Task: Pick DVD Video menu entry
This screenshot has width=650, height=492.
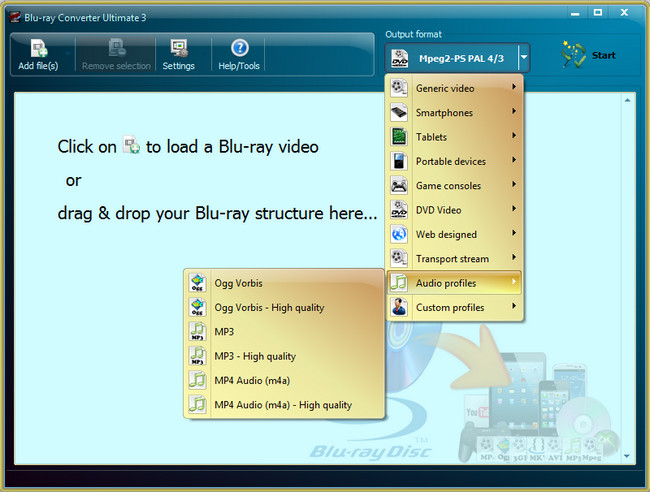Action: pos(454,210)
